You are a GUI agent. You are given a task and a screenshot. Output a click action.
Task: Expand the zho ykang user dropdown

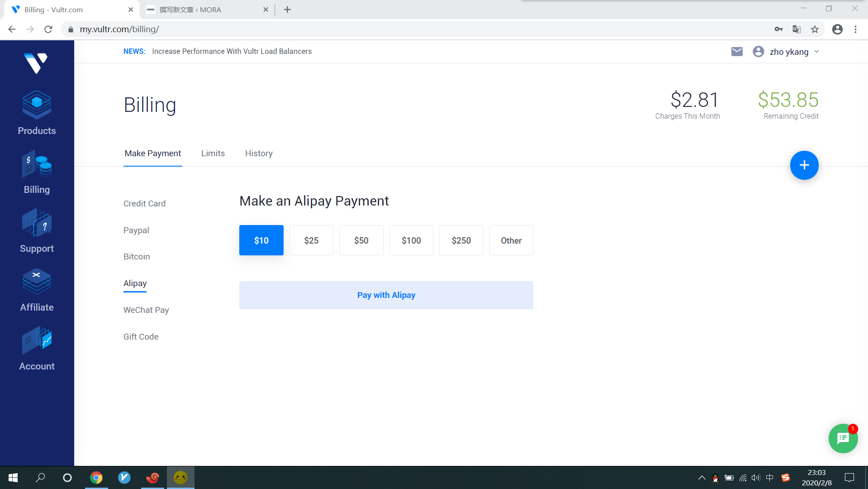pyautogui.click(x=816, y=52)
